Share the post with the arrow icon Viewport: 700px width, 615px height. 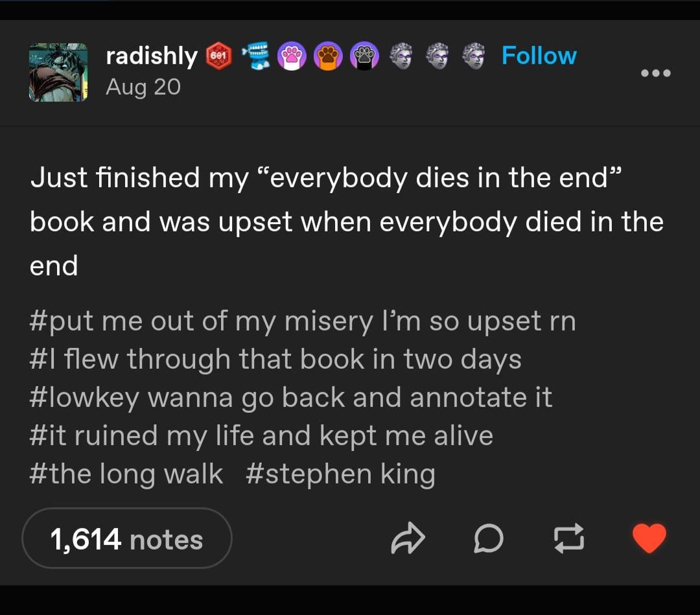click(x=408, y=539)
